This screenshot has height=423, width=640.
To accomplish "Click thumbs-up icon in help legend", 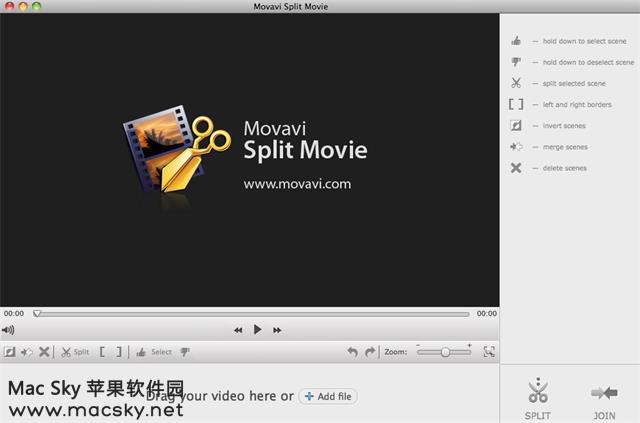I will (x=516, y=41).
